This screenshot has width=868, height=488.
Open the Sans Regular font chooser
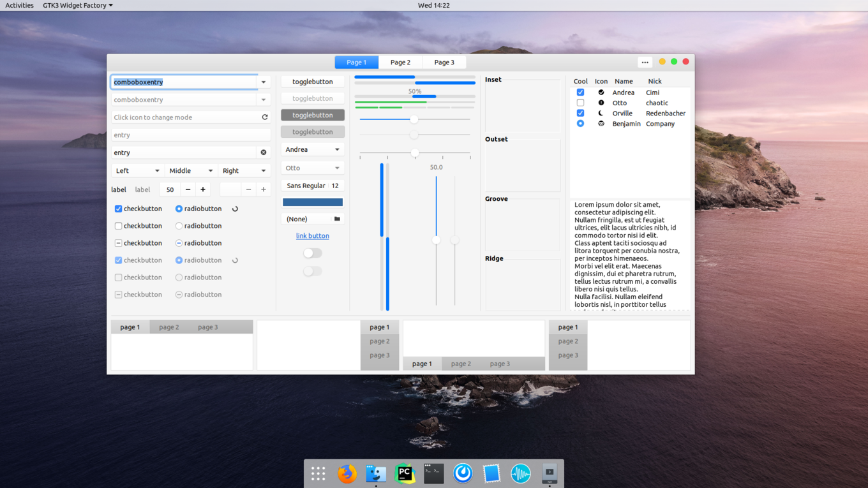(313, 186)
